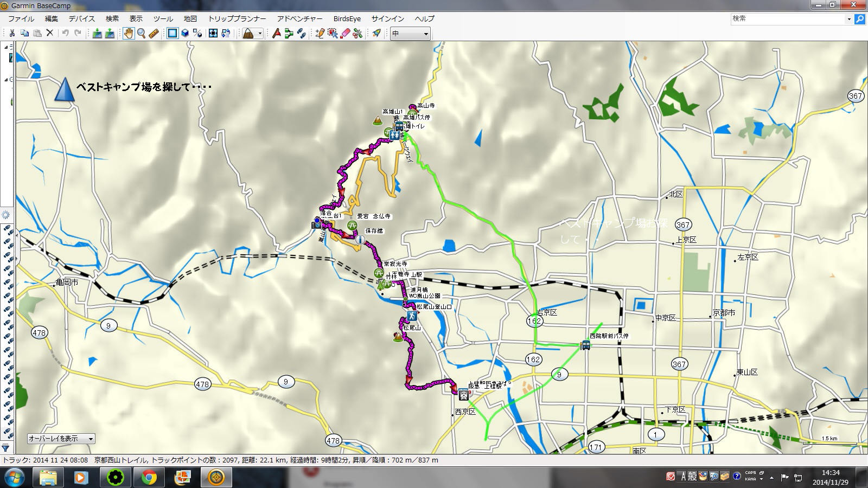Open the map detail level dropdown

pyautogui.click(x=410, y=34)
